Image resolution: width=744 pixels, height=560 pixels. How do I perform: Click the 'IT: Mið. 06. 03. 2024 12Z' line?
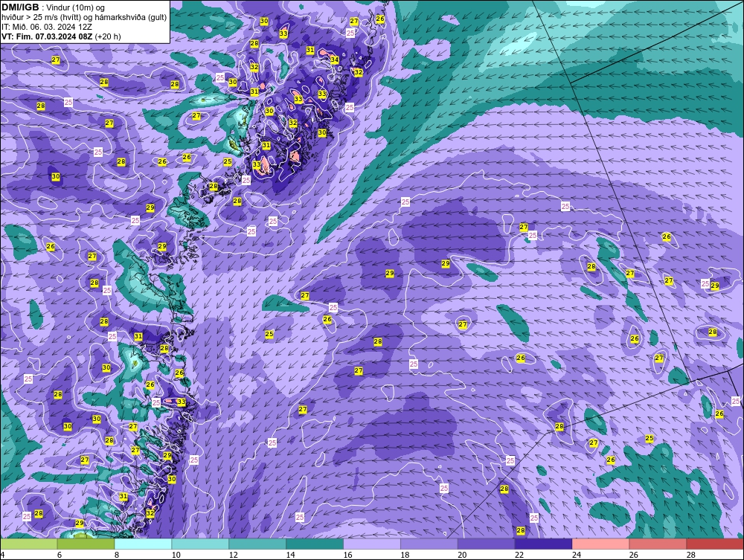(46, 27)
